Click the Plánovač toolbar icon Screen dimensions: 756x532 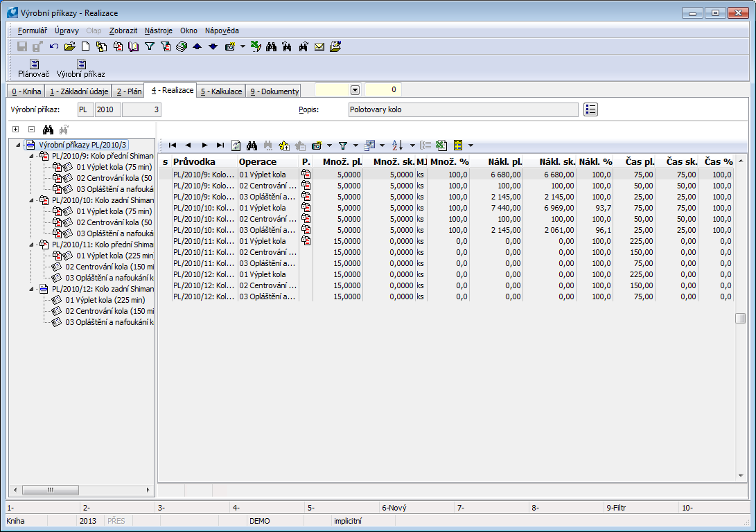(x=33, y=68)
